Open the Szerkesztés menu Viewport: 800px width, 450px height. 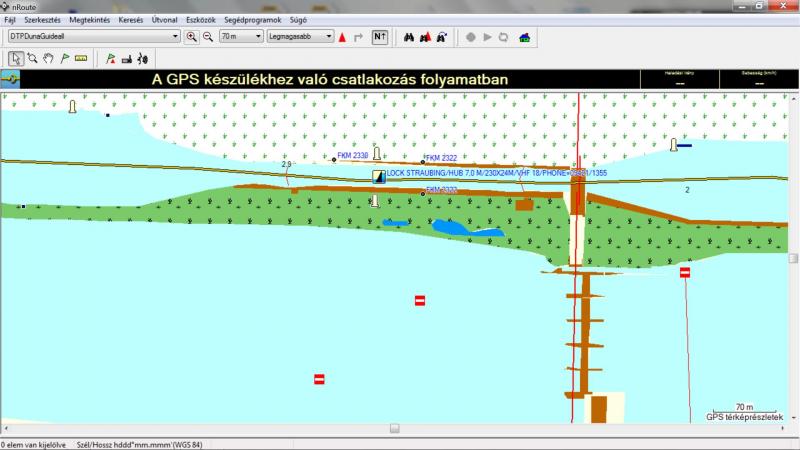pyautogui.click(x=42, y=20)
